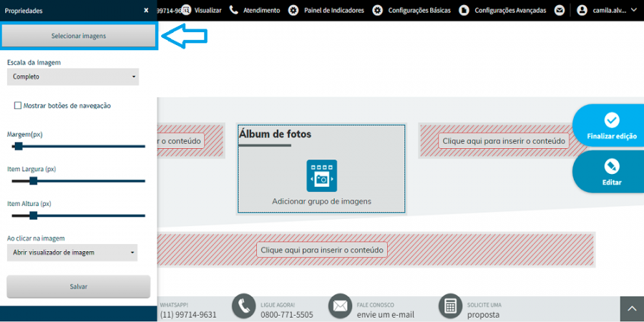This screenshot has width=644, height=322.
Task: Click the Finalizar edição button
Action: [x=612, y=126]
